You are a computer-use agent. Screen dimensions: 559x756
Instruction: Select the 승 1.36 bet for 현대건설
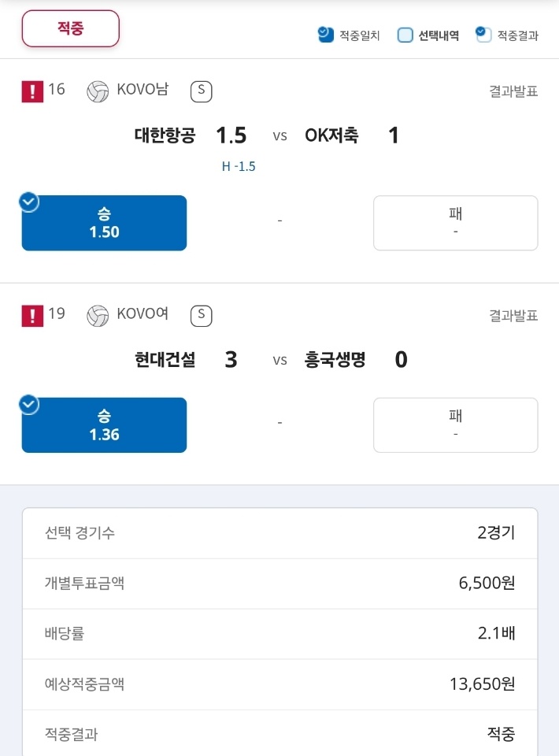click(x=104, y=424)
